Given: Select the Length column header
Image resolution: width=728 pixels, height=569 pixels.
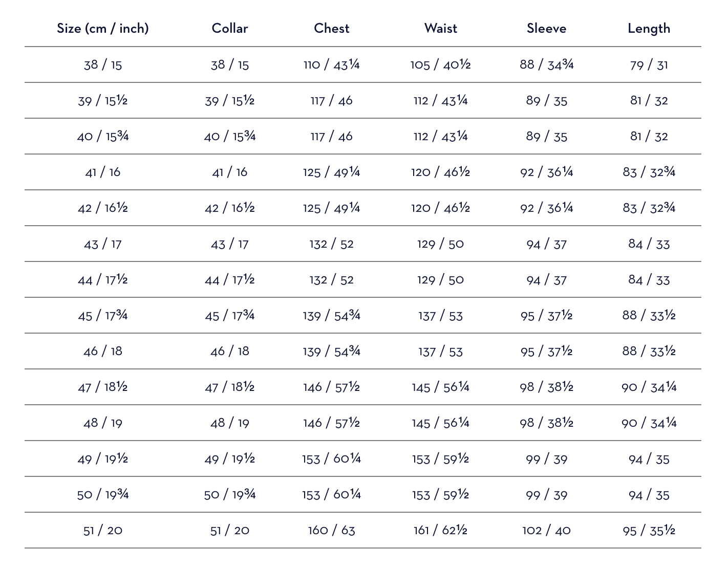Looking at the screenshot, I should coord(649,28).
